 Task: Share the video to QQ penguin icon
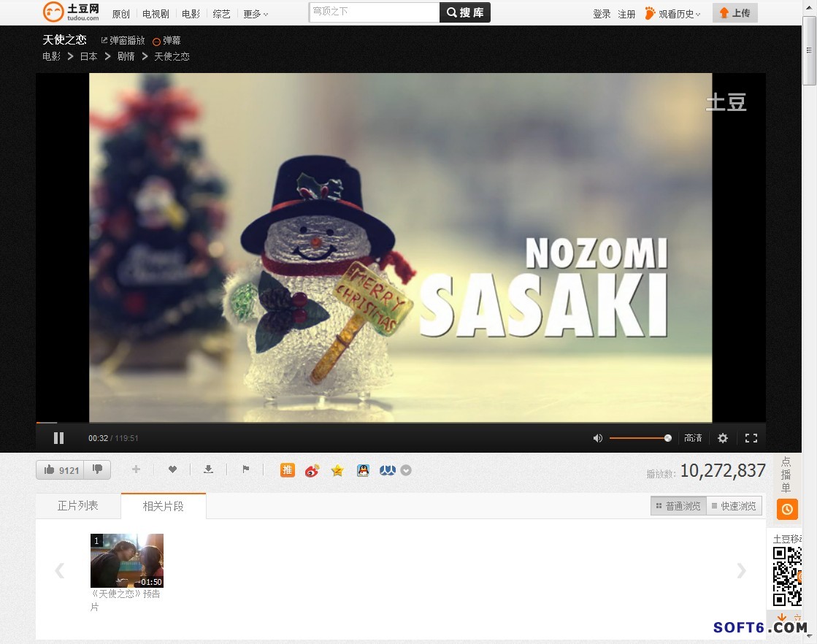363,470
